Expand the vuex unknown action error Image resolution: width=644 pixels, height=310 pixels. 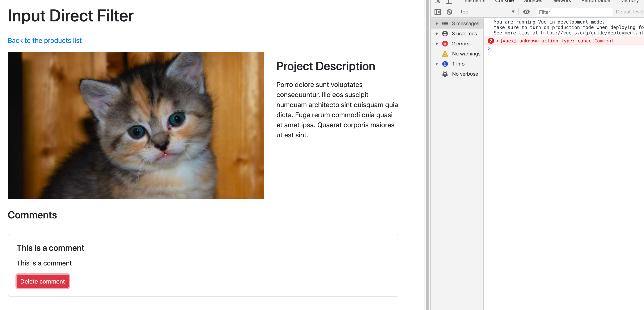tap(497, 41)
